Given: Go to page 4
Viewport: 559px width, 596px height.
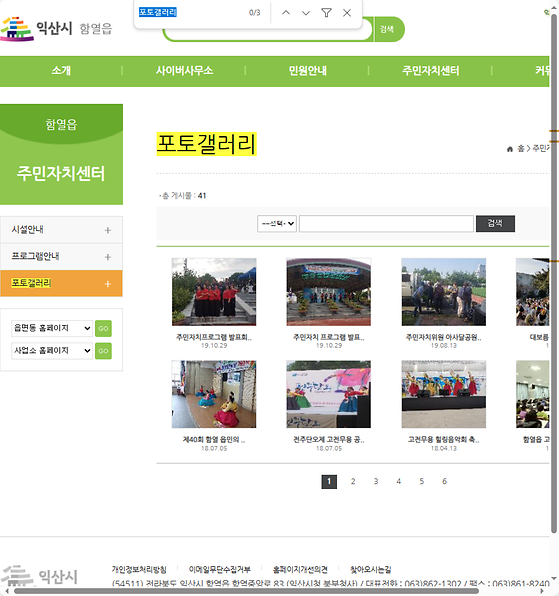Looking at the screenshot, I should coord(399,482).
